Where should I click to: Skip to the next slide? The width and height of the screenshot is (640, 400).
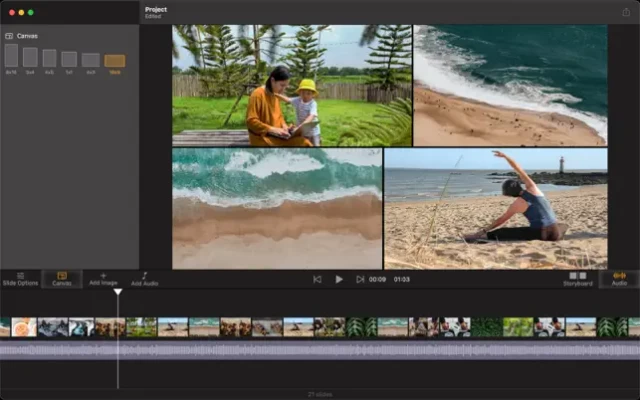360,280
